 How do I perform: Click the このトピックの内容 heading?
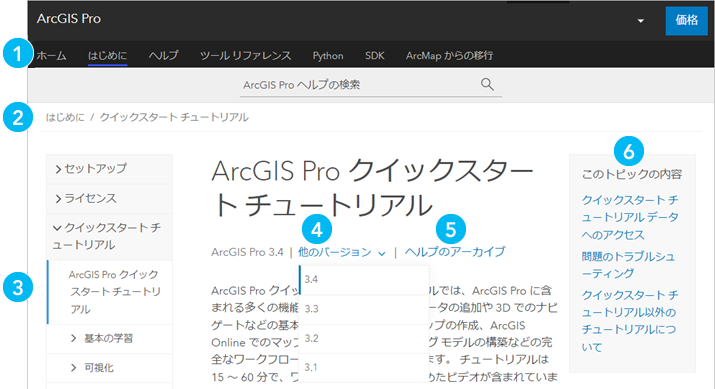(x=632, y=174)
